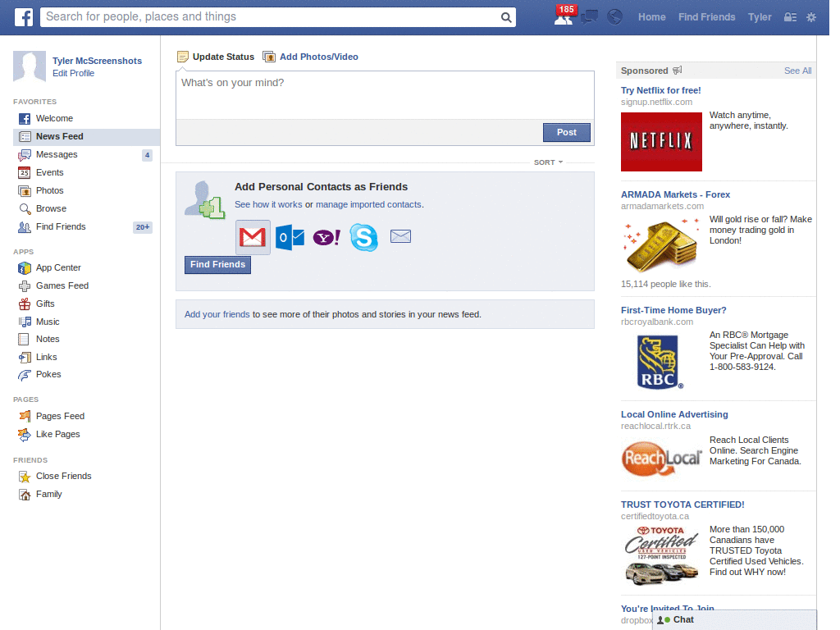Click the Links icon

tap(24, 358)
